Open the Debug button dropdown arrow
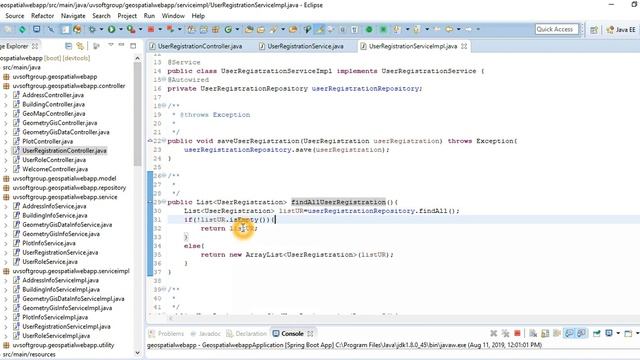The width and height of the screenshot is (640, 360). point(101,29)
